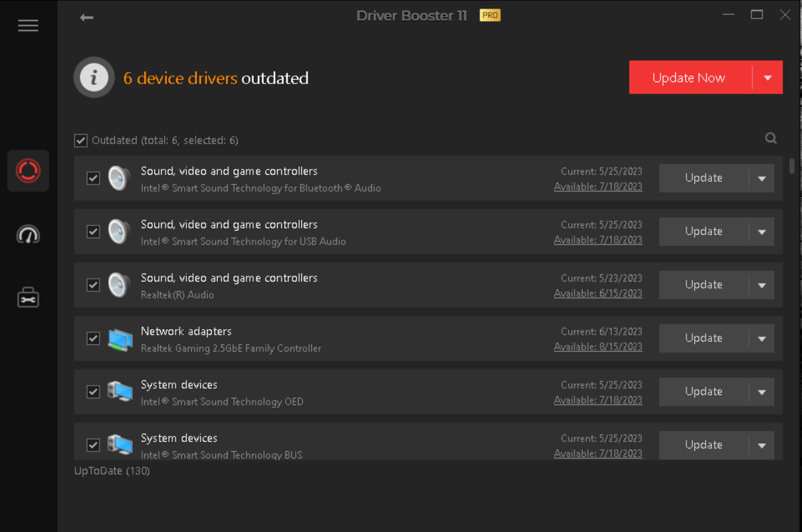Select Intel Smart Sound Technology for Bluetooth Audio text
Image resolution: width=802 pixels, height=532 pixels.
click(261, 188)
